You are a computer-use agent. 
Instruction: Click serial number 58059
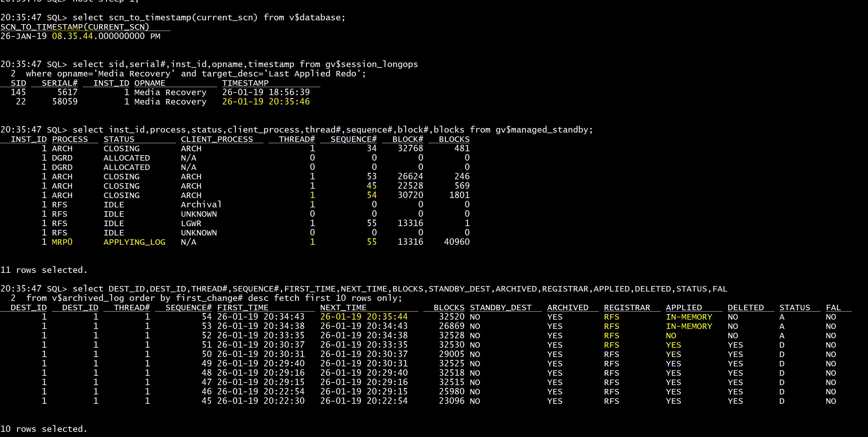65,101
